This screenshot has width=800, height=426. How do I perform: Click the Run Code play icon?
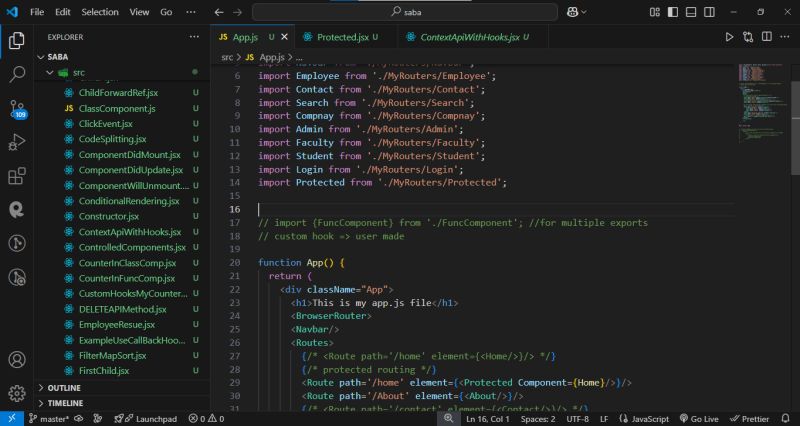click(729, 37)
